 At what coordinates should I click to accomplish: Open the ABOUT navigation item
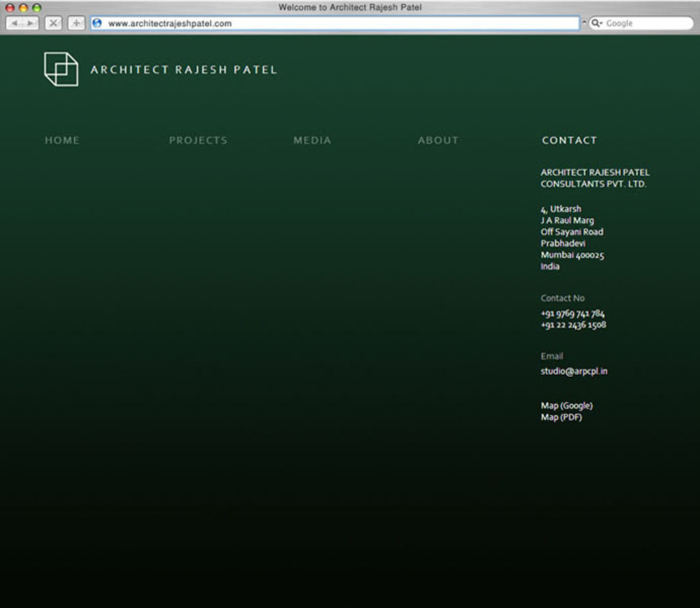(438, 140)
